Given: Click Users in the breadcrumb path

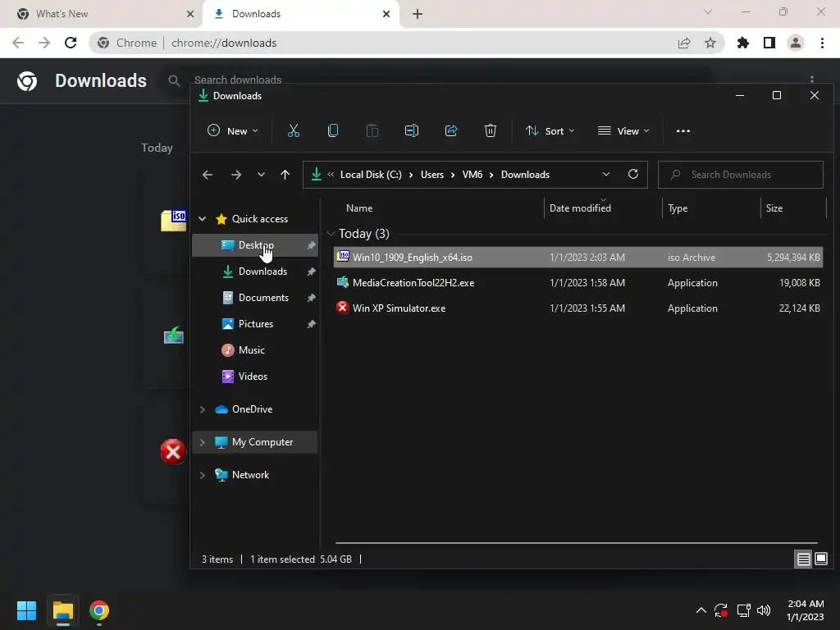Looking at the screenshot, I should 431,175.
